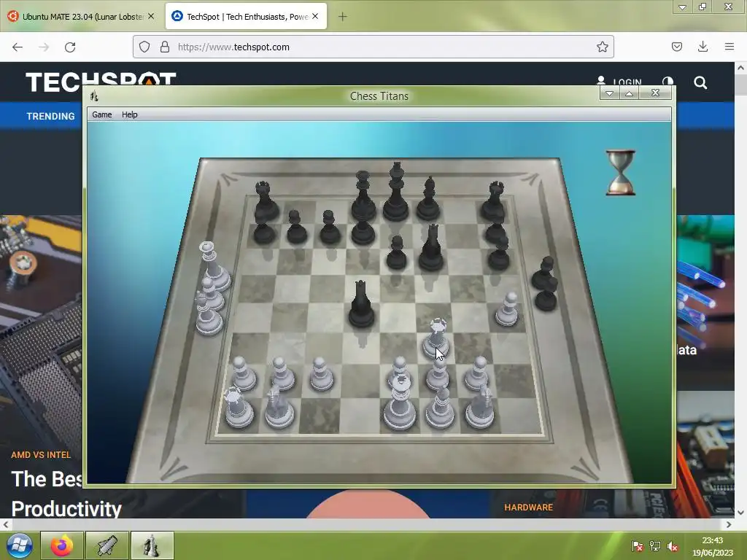
Task: Click the taskbar clock showing 23:43
Action: click(x=713, y=546)
